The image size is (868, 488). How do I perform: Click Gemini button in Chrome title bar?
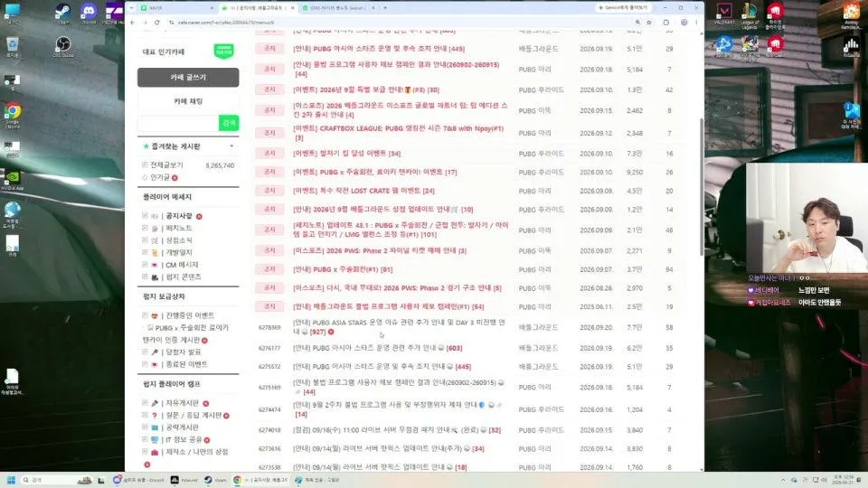point(623,8)
